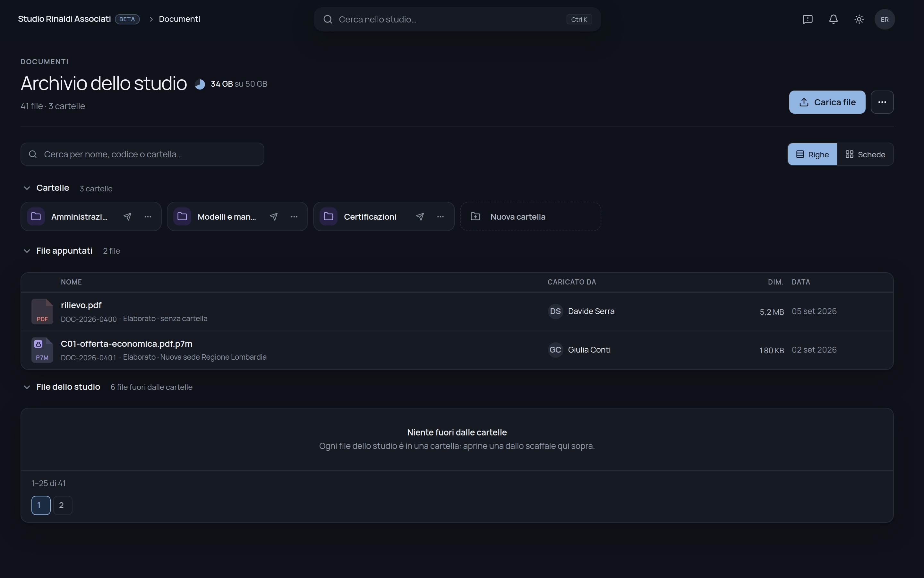
Task: Click the new folder plus icon
Action: click(475, 216)
